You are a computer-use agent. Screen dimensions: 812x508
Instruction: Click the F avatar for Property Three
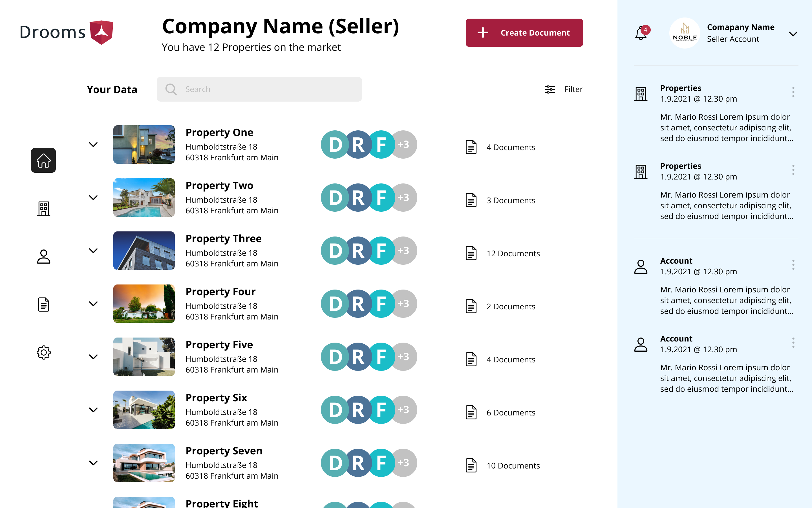point(382,251)
